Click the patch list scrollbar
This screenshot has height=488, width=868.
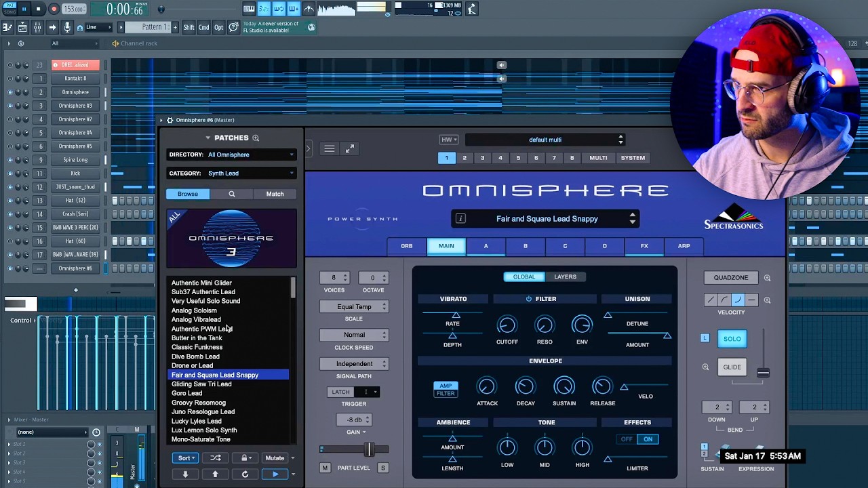(x=293, y=287)
